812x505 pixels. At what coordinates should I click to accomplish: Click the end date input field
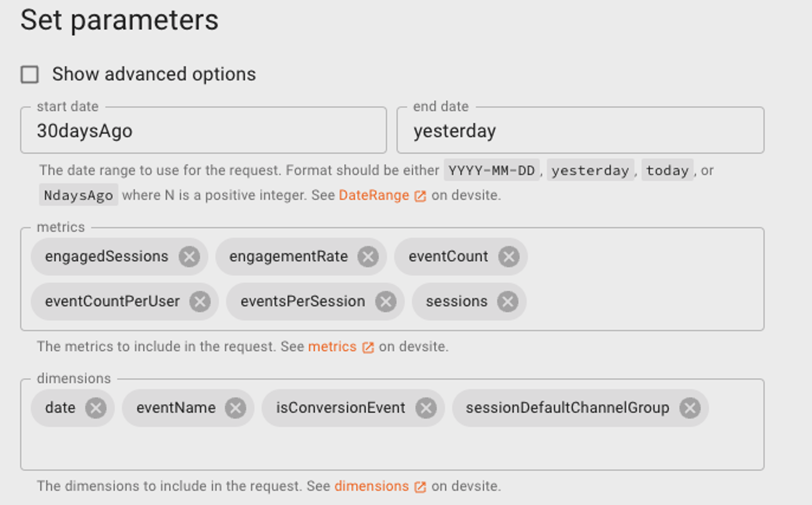[x=580, y=131]
